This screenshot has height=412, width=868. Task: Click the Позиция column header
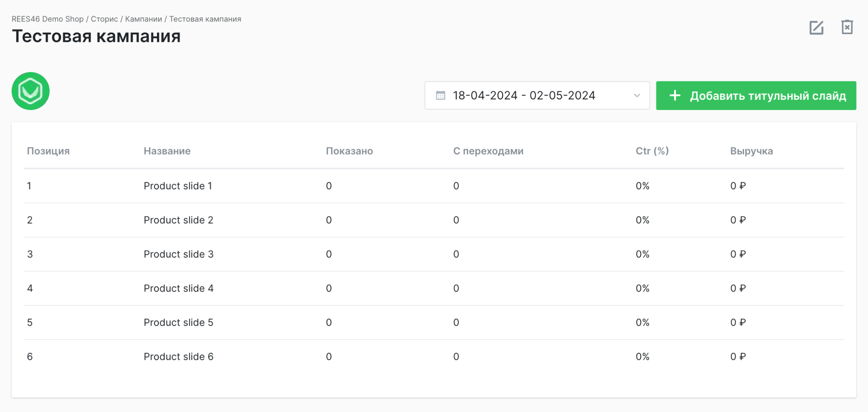[x=48, y=151]
